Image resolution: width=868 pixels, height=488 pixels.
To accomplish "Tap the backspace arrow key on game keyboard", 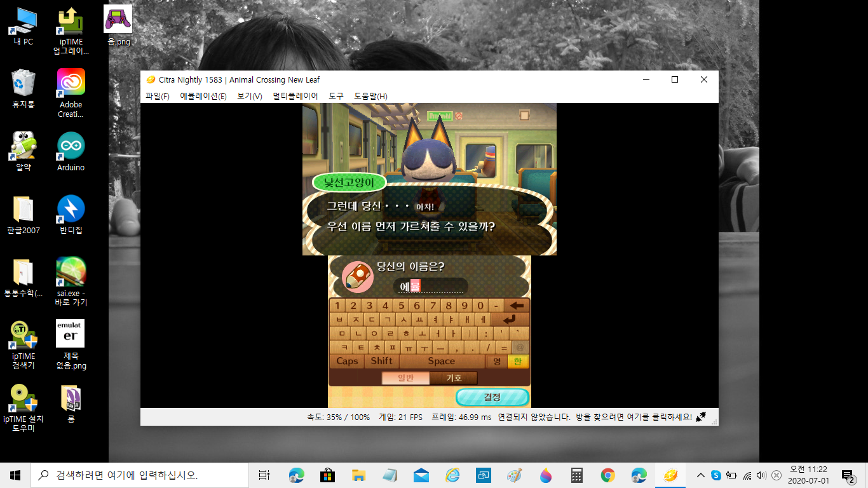I will (x=517, y=306).
